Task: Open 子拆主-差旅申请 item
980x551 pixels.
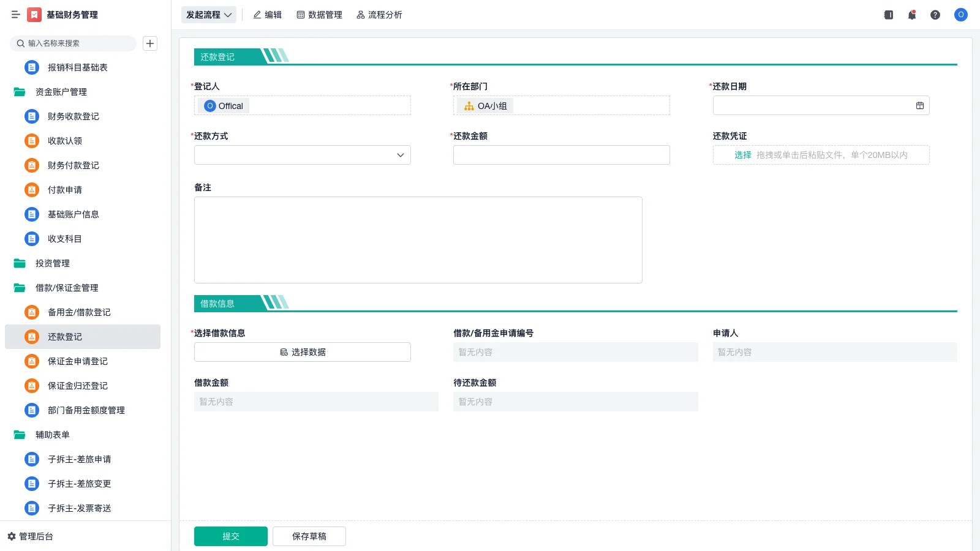Action: tap(83, 459)
